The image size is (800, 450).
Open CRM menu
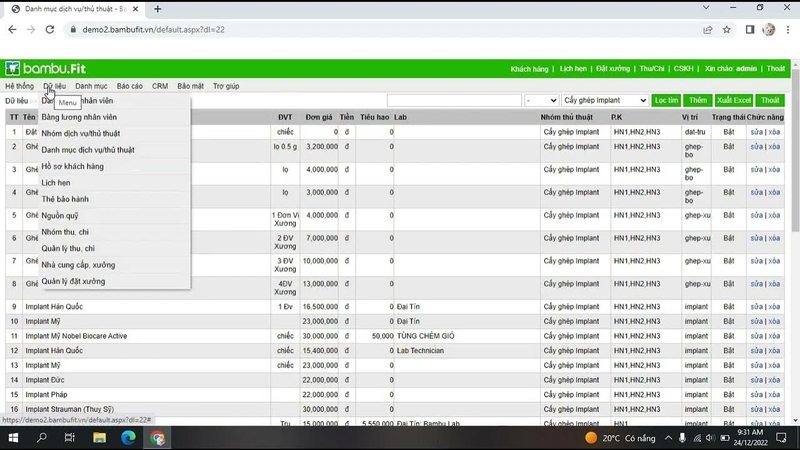click(x=160, y=86)
